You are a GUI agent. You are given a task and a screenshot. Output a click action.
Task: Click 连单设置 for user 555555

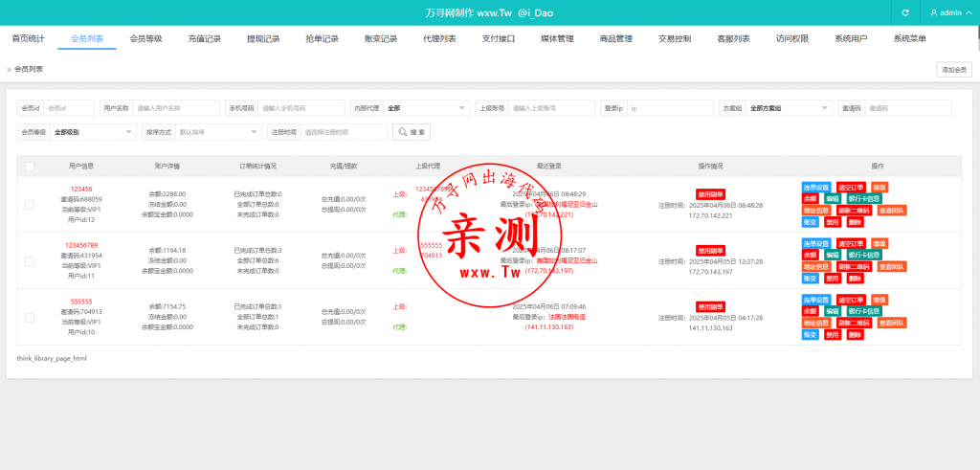(816, 300)
